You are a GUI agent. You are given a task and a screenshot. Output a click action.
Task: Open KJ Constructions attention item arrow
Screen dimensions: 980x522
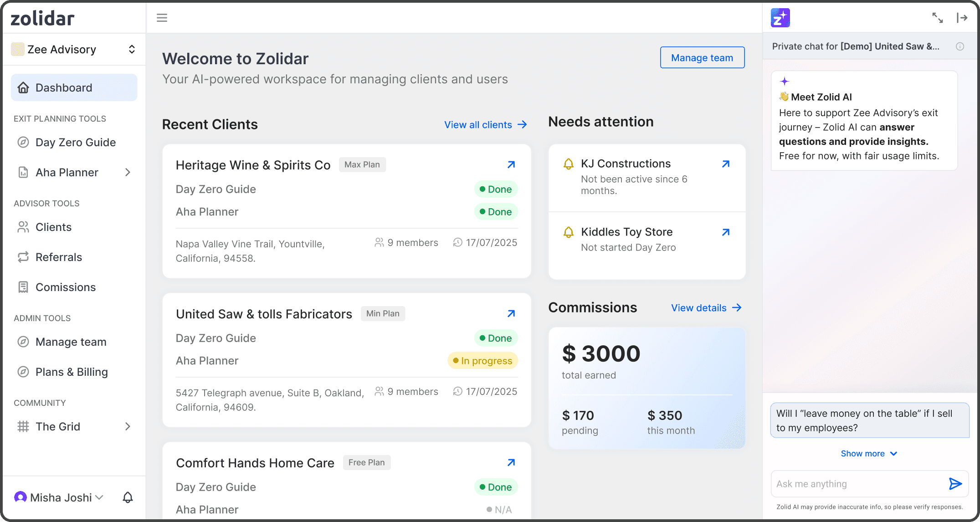[x=726, y=164]
